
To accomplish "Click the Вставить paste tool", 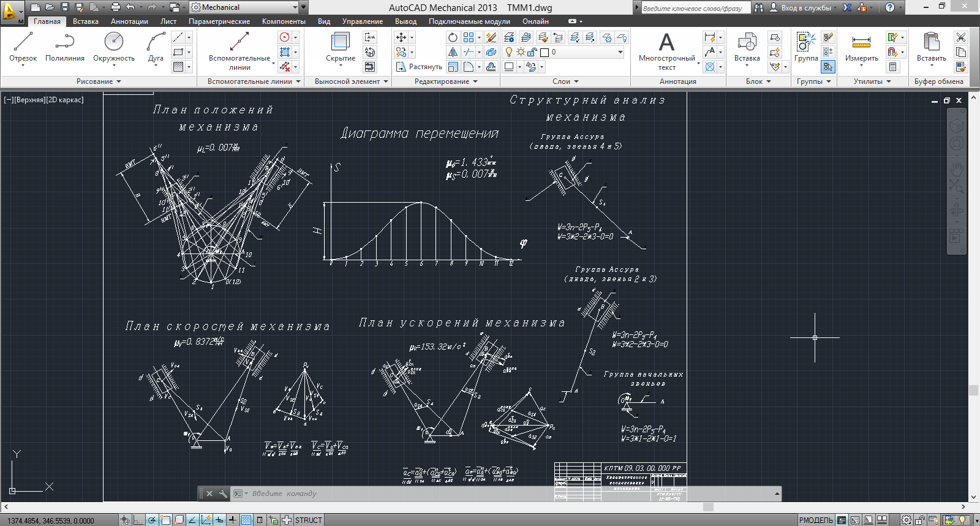I will pos(931,48).
